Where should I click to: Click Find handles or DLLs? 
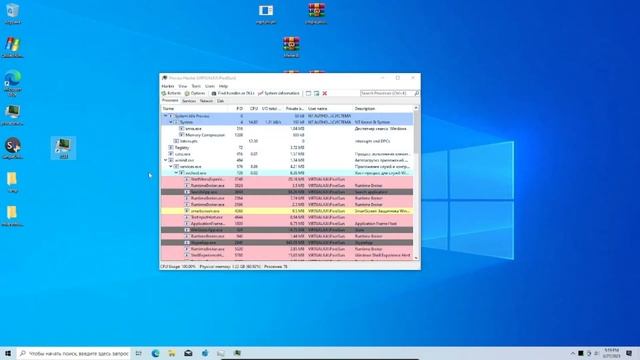pyautogui.click(x=233, y=93)
